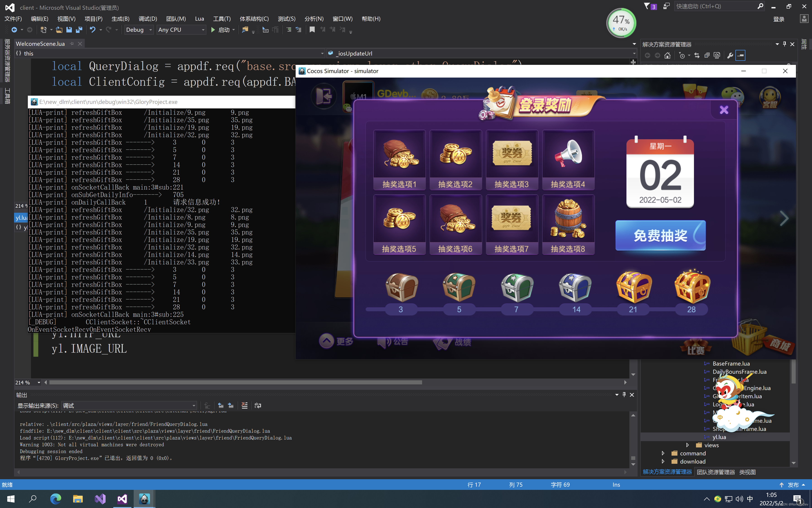Click 登录 sign-in link at top right
The image size is (812, 508).
tap(779, 20)
